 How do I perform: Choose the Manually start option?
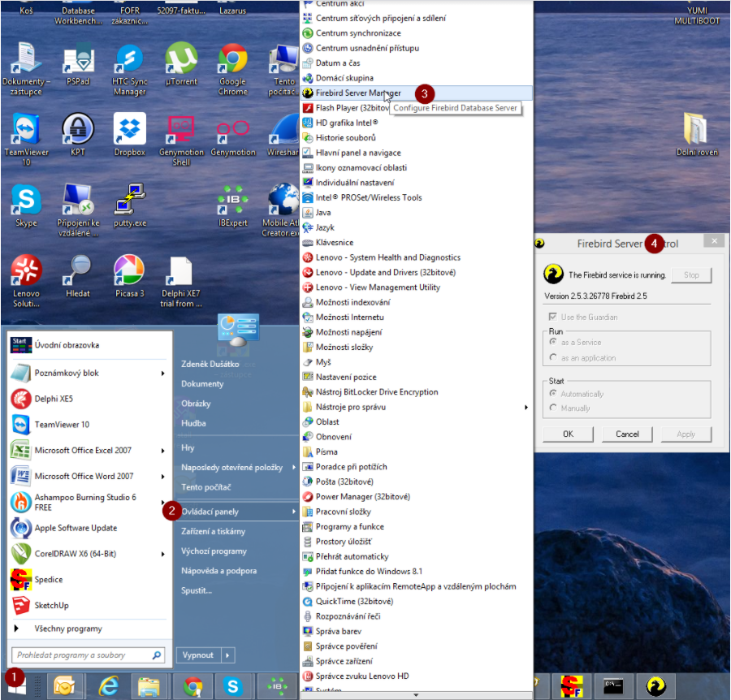point(553,408)
